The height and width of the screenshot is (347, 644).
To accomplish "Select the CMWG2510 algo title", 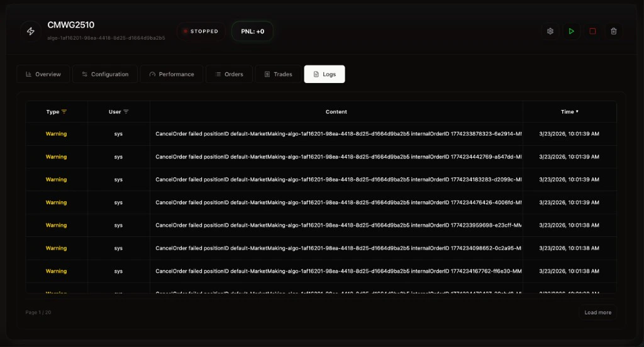I will pos(70,25).
